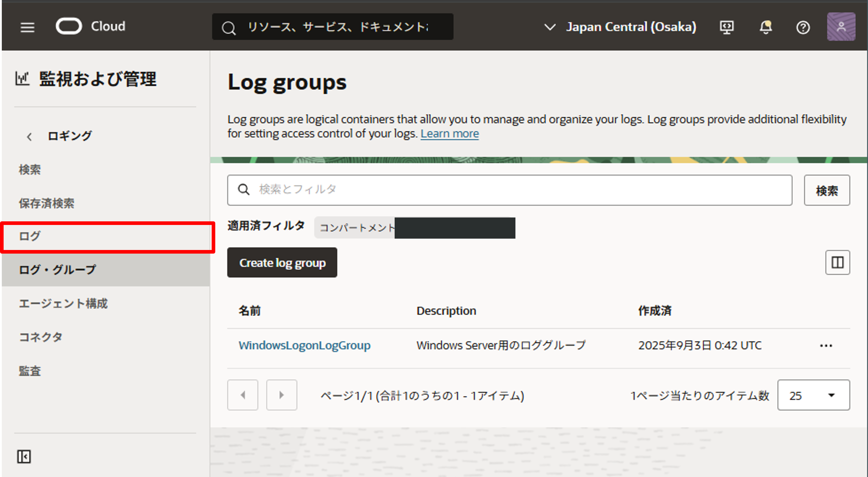
Task: Open the Cloud Shell developer tools icon
Action: (727, 27)
